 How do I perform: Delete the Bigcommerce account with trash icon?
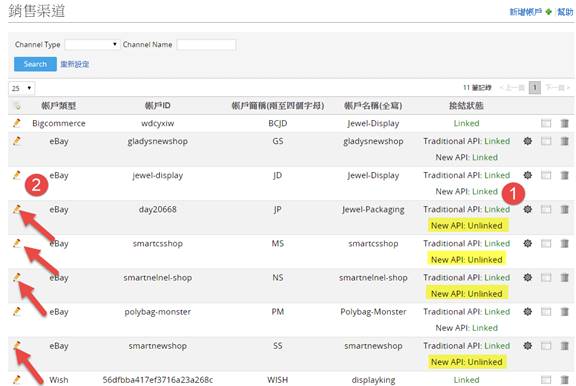565,123
